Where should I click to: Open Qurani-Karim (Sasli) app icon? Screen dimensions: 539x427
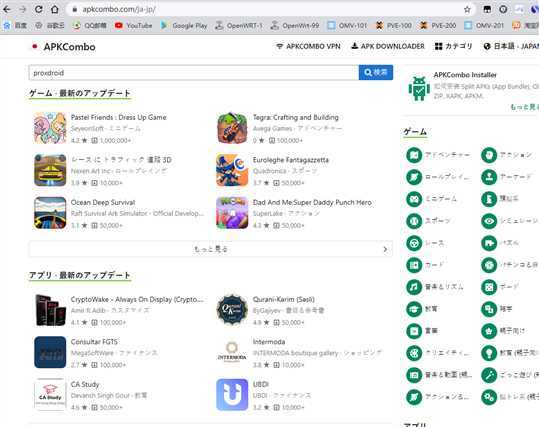click(232, 310)
